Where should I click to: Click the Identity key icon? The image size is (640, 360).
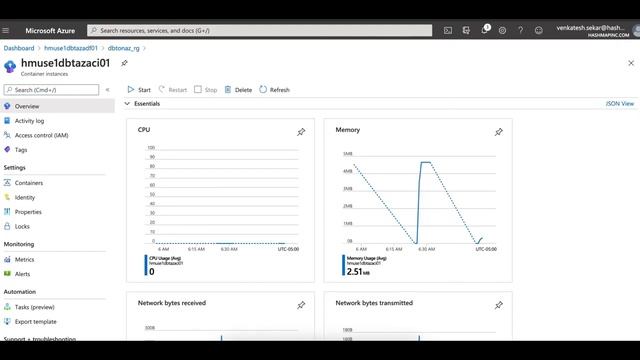click(x=7, y=197)
